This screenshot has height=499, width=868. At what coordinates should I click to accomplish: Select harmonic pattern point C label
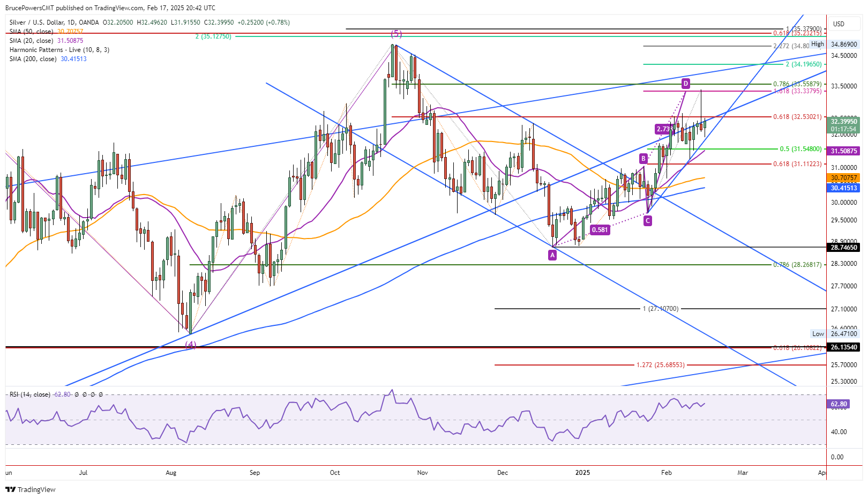(x=648, y=221)
